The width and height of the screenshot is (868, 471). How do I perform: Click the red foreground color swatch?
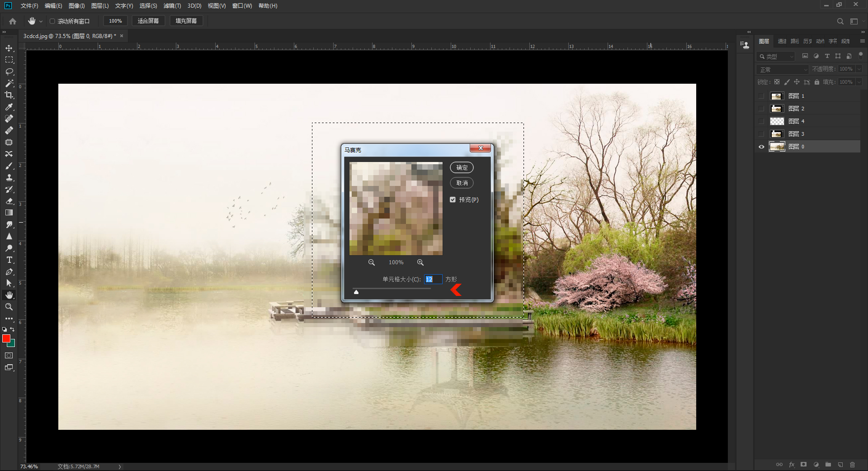coord(6,338)
